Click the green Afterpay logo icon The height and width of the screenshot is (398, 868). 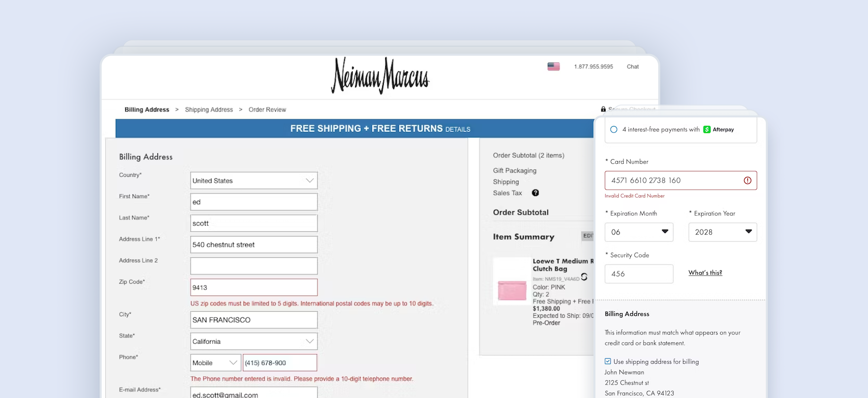coord(707,130)
